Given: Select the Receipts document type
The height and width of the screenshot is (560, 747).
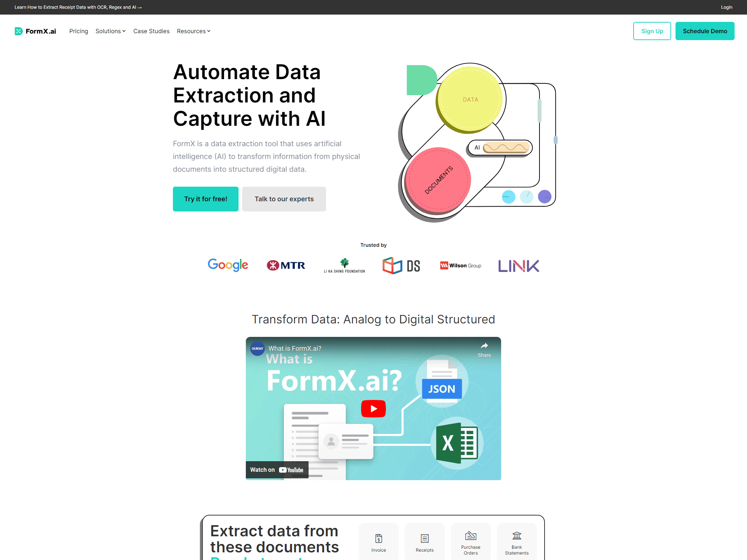Looking at the screenshot, I should (x=425, y=542).
